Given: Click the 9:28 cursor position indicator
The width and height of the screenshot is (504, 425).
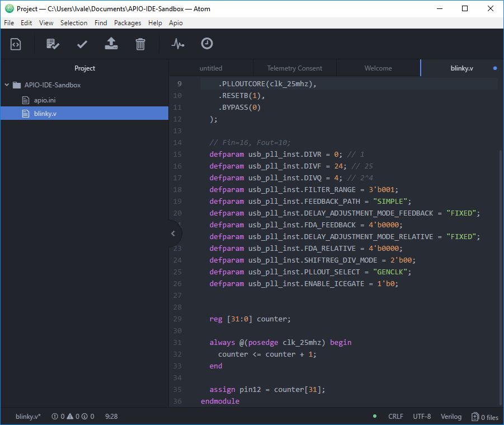Looking at the screenshot, I should (111, 417).
